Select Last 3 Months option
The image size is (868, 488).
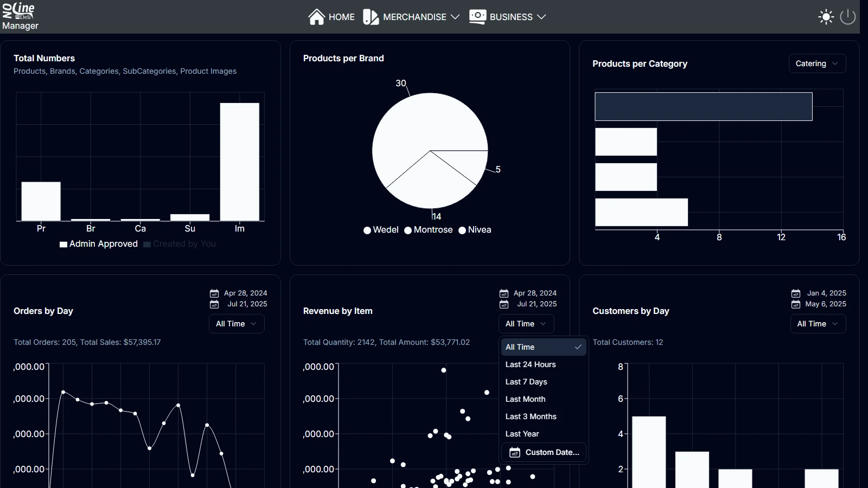[x=531, y=416]
